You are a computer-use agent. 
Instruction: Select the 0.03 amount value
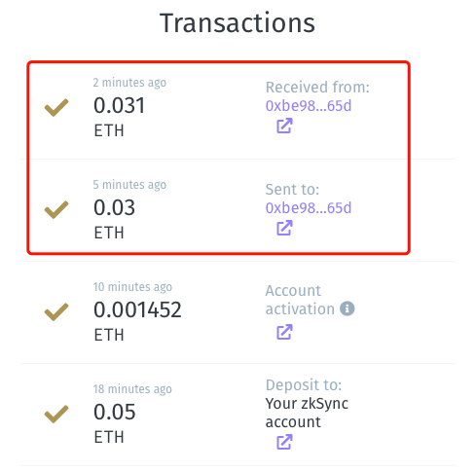pos(114,207)
